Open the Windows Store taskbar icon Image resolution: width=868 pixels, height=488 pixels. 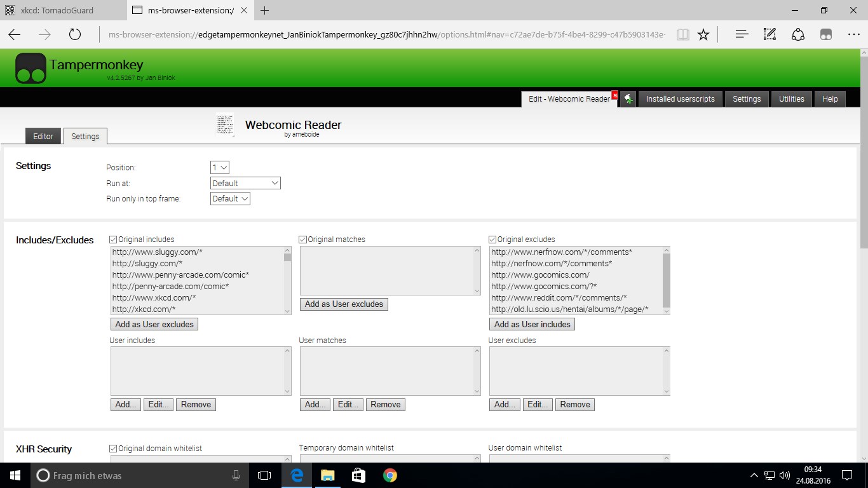[x=358, y=475]
